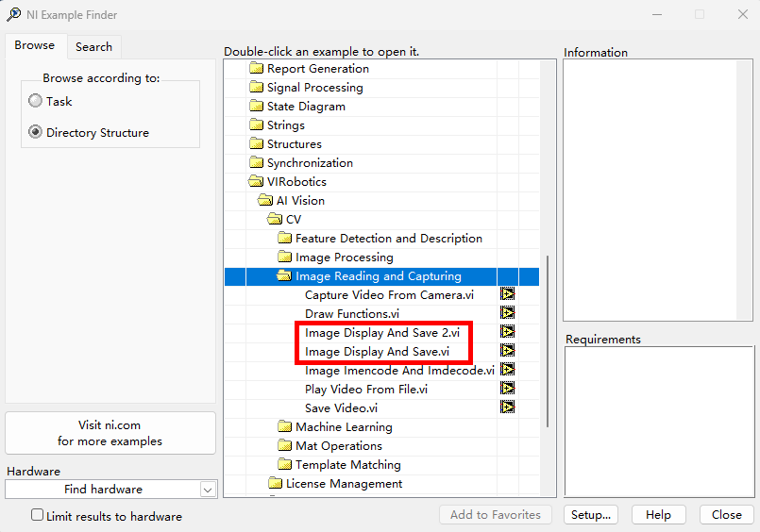The height and width of the screenshot is (532, 760).
Task: Click the Machine Learning folder icon
Action: point(284,427)
